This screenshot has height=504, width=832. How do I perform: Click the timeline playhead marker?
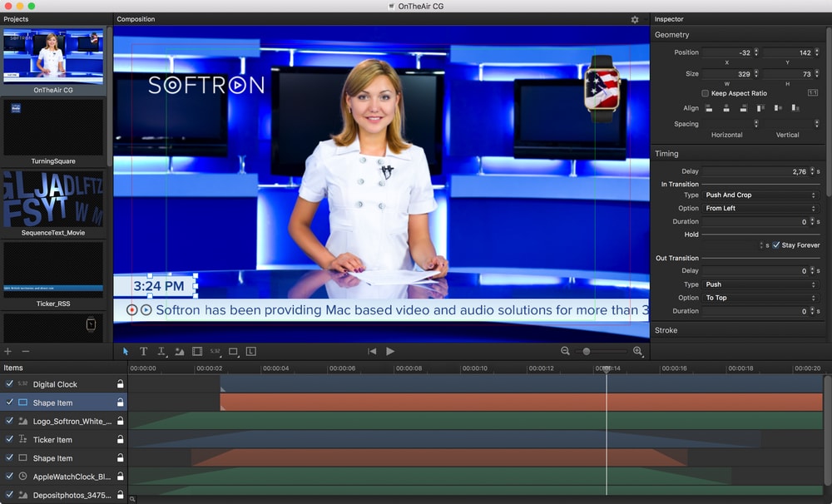(x=607, y=368)
